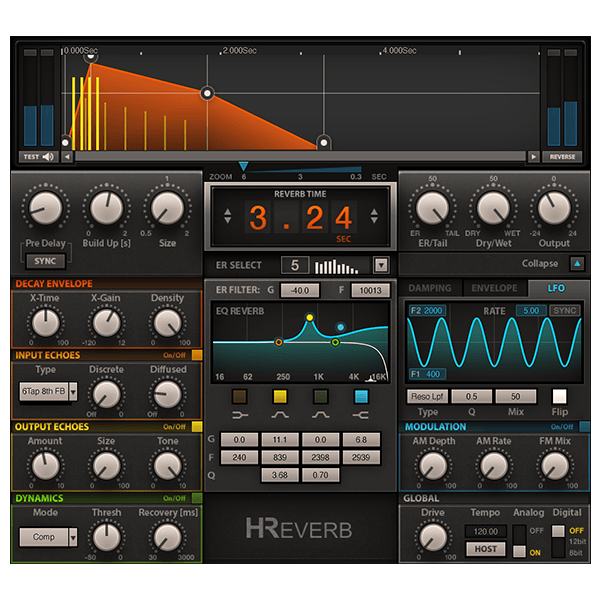Click the ER Filter F value 10013

(x=370, y=290)
